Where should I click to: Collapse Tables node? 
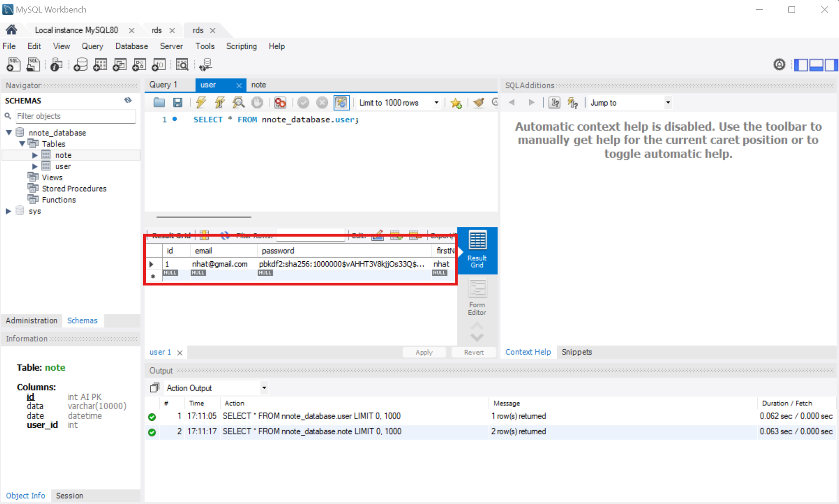(22, 144)
